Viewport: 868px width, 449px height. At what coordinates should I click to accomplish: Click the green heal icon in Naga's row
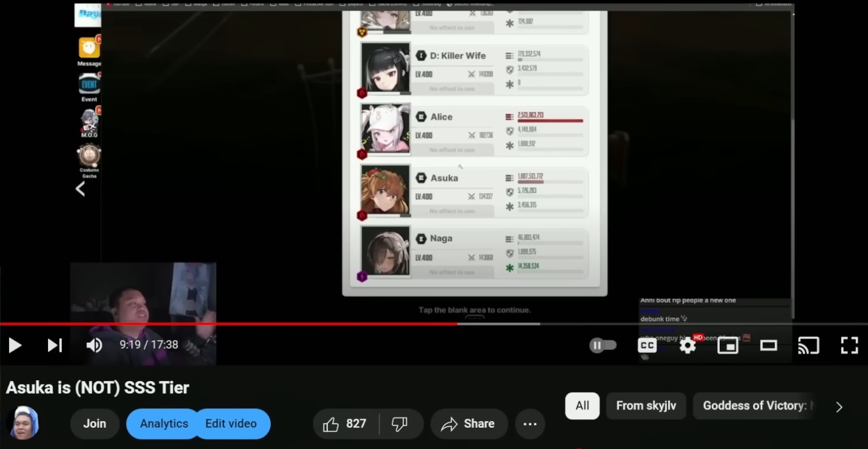pos(510,268)
